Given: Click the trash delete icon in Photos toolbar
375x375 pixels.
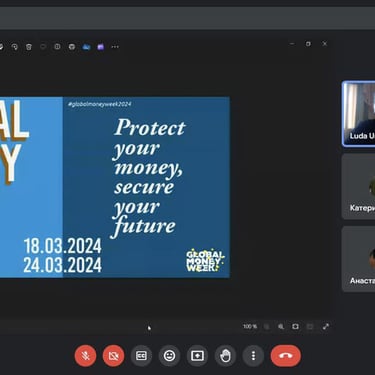Looking at the screenshot, I should (x=29, y=47).
